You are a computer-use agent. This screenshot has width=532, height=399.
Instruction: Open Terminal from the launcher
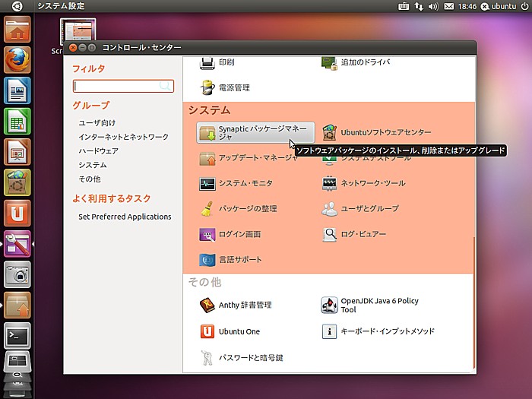17,336
